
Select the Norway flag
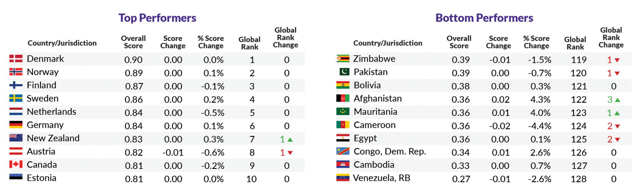(16, 72)
